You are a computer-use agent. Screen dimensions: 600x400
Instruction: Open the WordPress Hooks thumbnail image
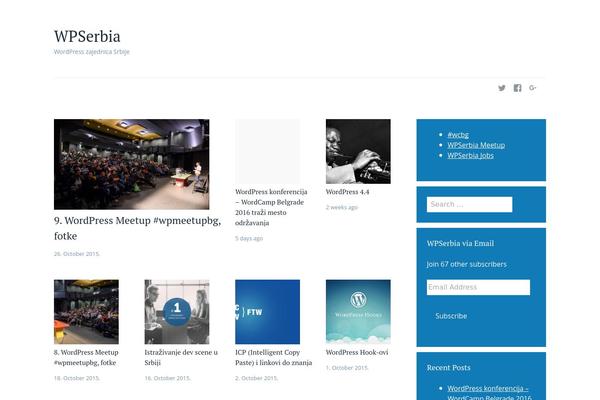358,312
